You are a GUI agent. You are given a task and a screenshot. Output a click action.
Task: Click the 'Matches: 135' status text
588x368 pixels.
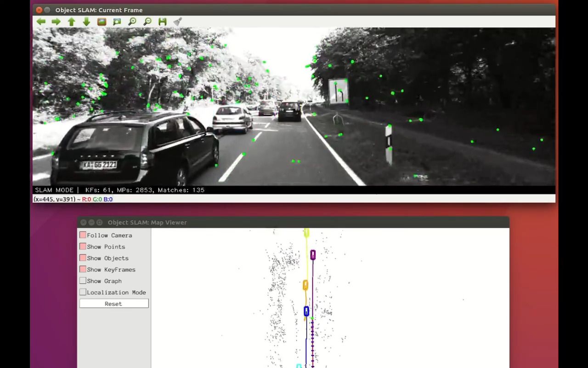coord(181,190)
